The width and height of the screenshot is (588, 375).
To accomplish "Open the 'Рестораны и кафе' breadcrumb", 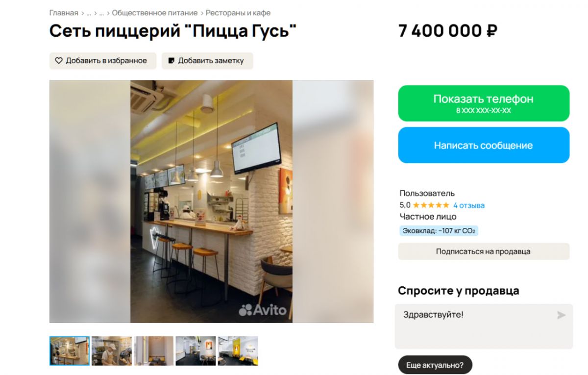I will click(x=238, y=13).
